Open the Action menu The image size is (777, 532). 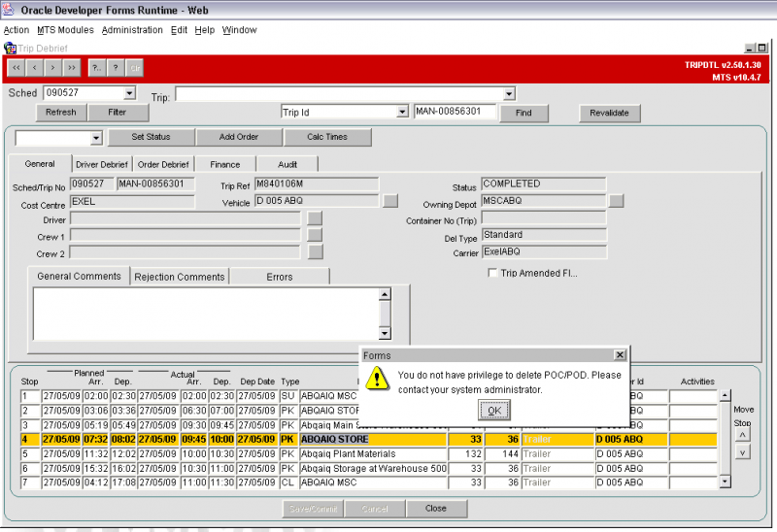(17, 30)
